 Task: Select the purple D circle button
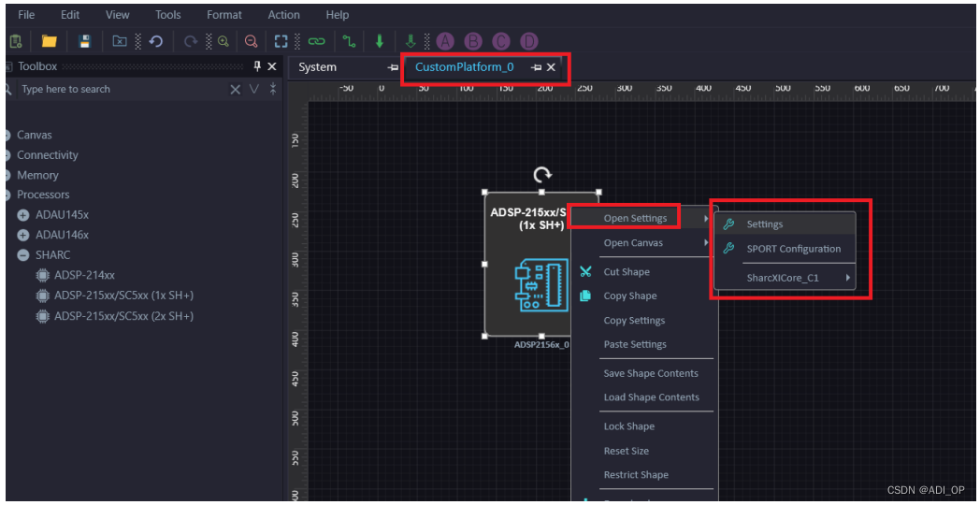pos(529,41)
